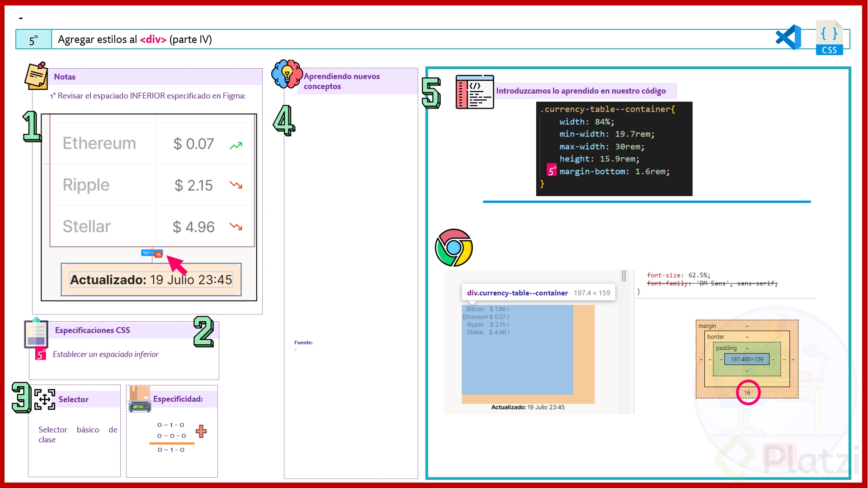The image size is (868, 488).
Task: Click the 197.400×159 content box
Action: tap(747, 359)
